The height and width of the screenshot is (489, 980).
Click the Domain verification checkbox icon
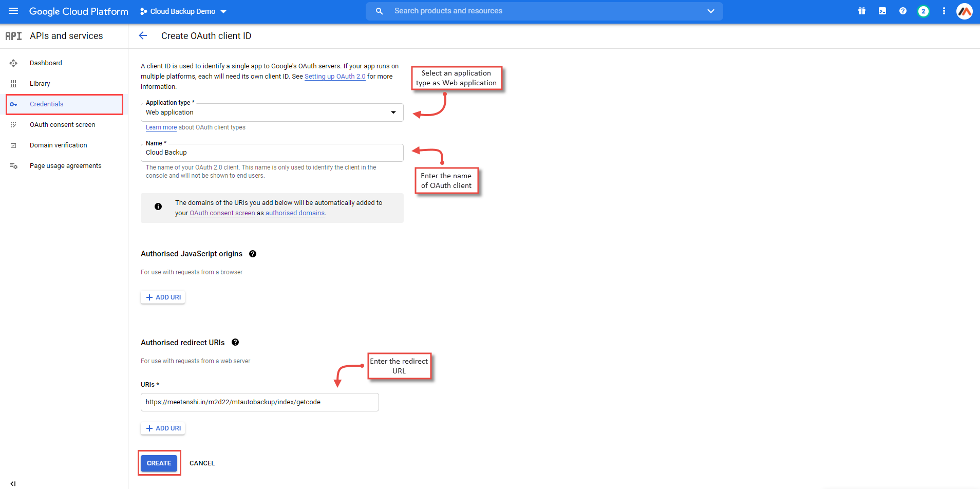tap(13, 145)
